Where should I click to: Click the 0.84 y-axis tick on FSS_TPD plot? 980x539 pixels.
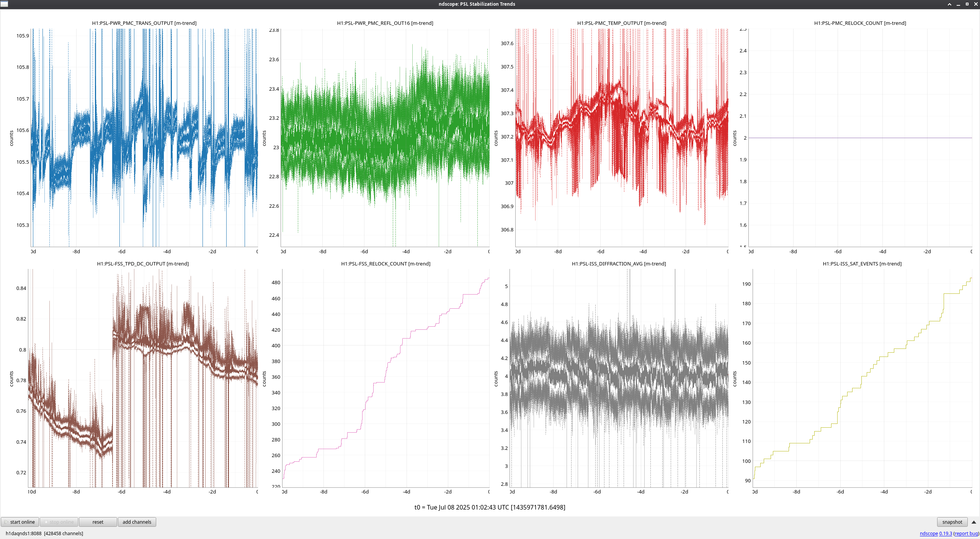pos(21,288)
